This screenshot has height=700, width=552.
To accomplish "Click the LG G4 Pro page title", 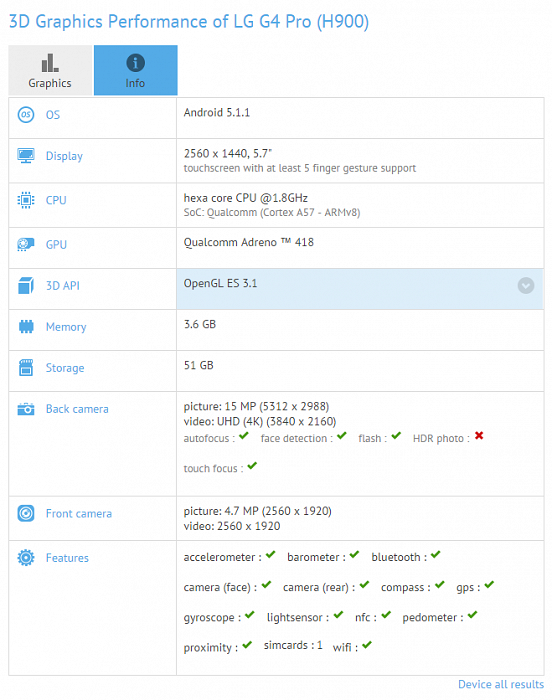I will 189,21.
